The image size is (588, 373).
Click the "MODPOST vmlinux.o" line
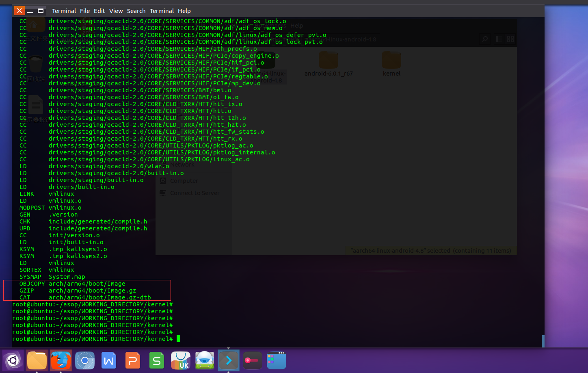(x=50, y=208)
